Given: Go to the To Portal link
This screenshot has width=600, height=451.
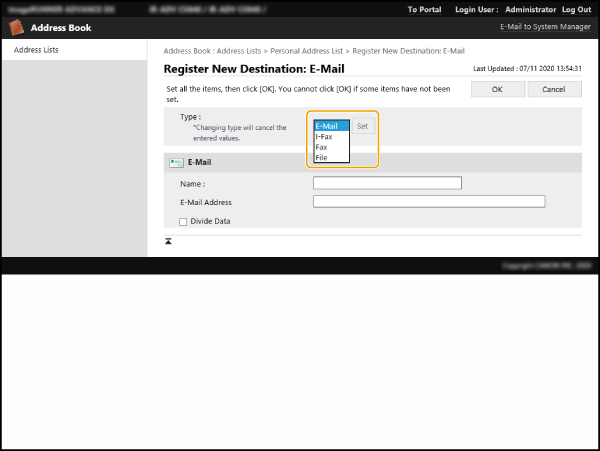Looking at the screenshot, I should (x=425, y=9).
